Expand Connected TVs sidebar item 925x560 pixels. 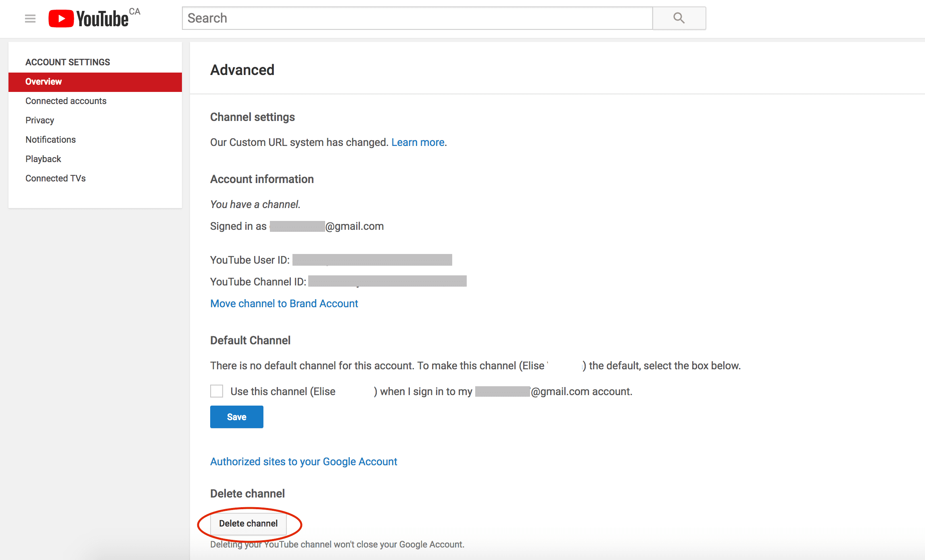coord(56,178)
